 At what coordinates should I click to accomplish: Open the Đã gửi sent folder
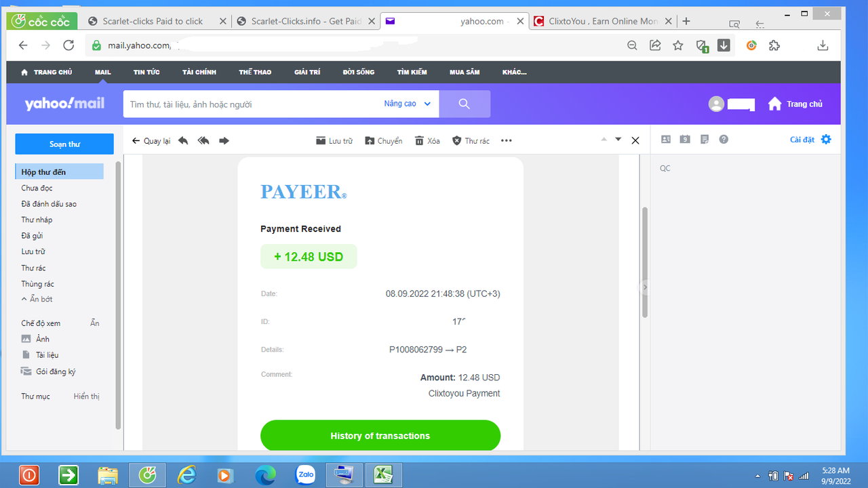pyautogui.click(x=32, y=235)
